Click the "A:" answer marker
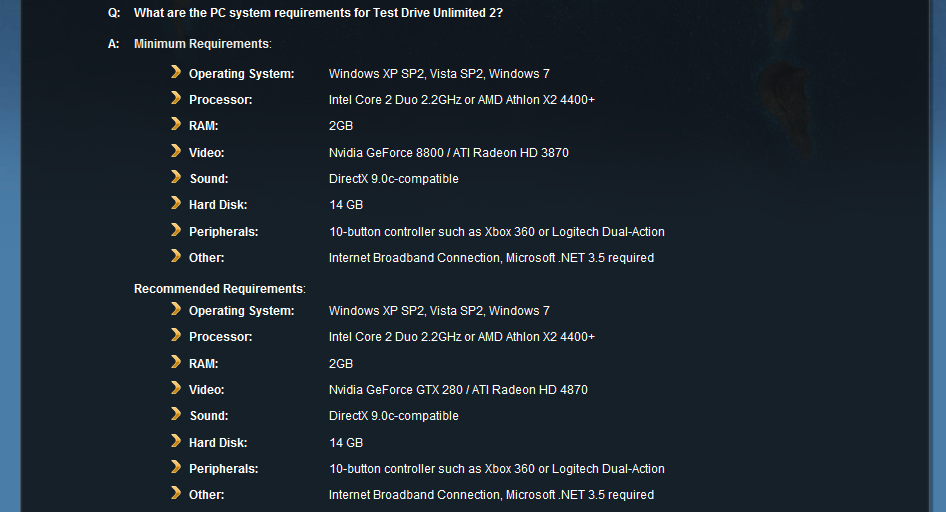Viewport: 946px width, 512px height. tap(114, 44)
